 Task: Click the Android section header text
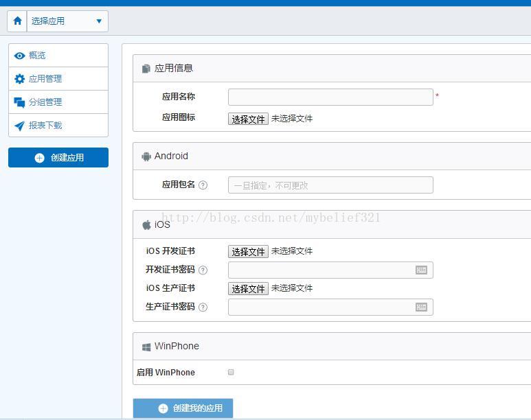point(171,156)
